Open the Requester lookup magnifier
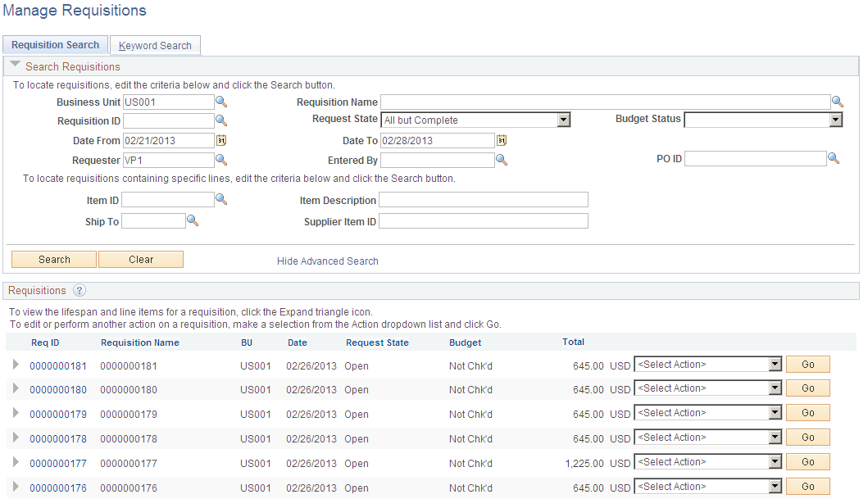Viewport: 868px width, 499px height. pyautogui.click(x=221, y=161)
